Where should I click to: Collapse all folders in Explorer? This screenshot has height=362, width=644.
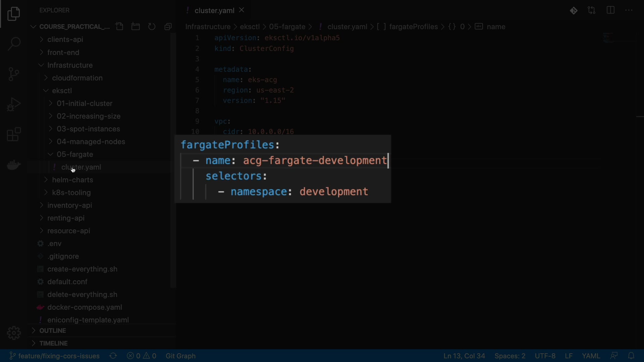[x=168, y=26]
